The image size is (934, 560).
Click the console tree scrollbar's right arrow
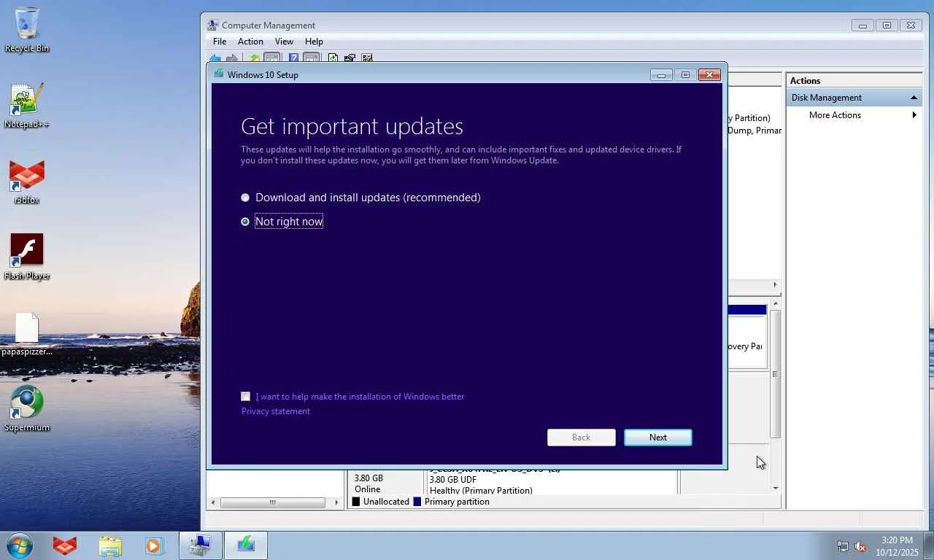coord(336,502)
